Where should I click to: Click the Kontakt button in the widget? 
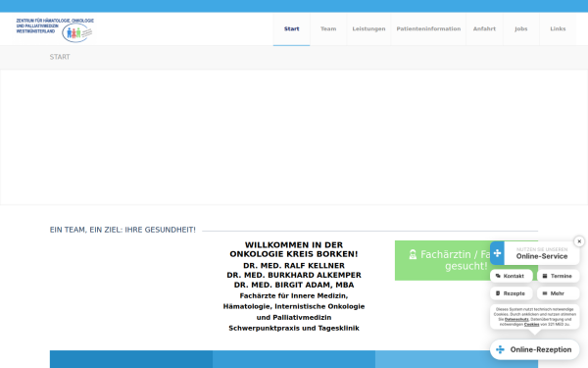click(x=512, y=276)
